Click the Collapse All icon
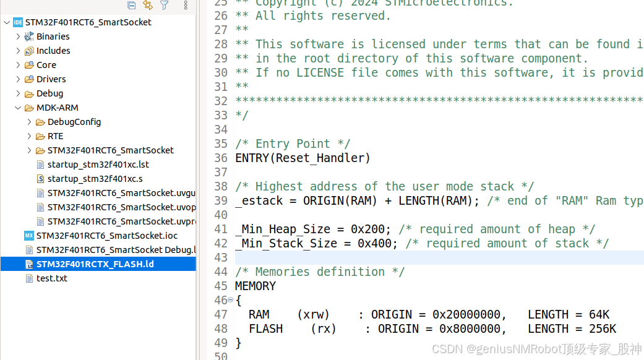 pyautogui.click(x=132, y=5)
